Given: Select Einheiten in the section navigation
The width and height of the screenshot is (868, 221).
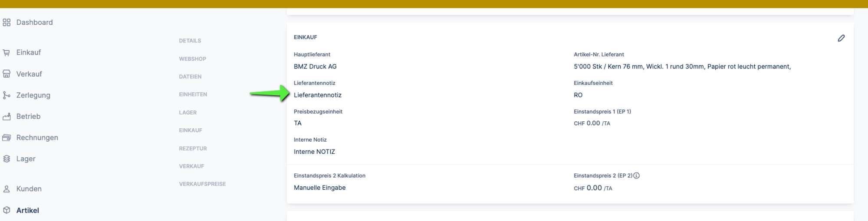Looking at the screenshot, I should (193, 94).
